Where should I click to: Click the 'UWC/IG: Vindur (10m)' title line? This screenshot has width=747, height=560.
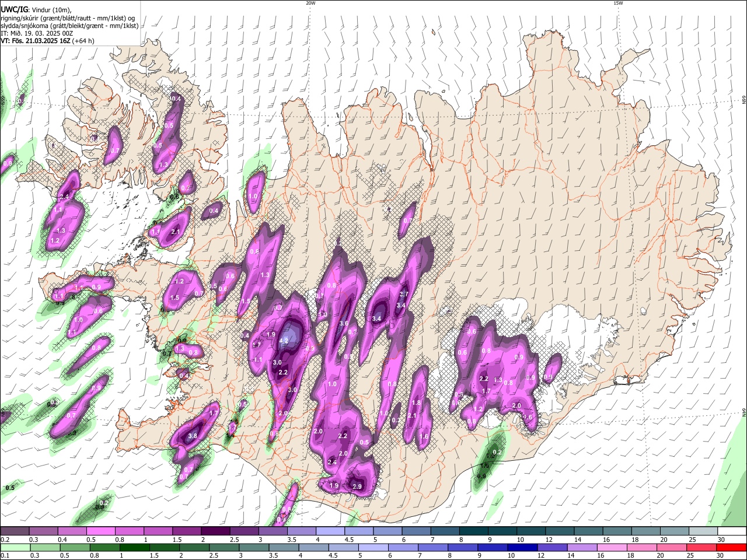pyautogui.click(x=35, y=9)
